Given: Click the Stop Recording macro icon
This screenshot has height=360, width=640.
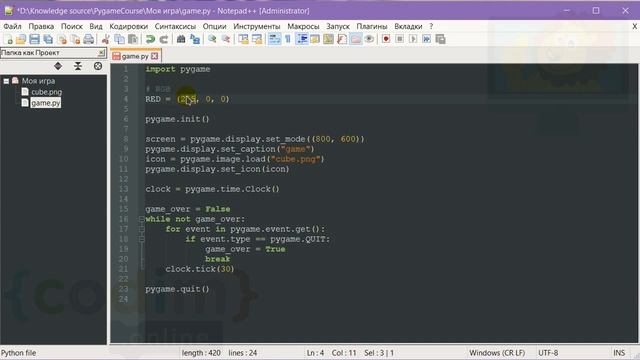Looking at the screenshot, I should coord(400,39).
